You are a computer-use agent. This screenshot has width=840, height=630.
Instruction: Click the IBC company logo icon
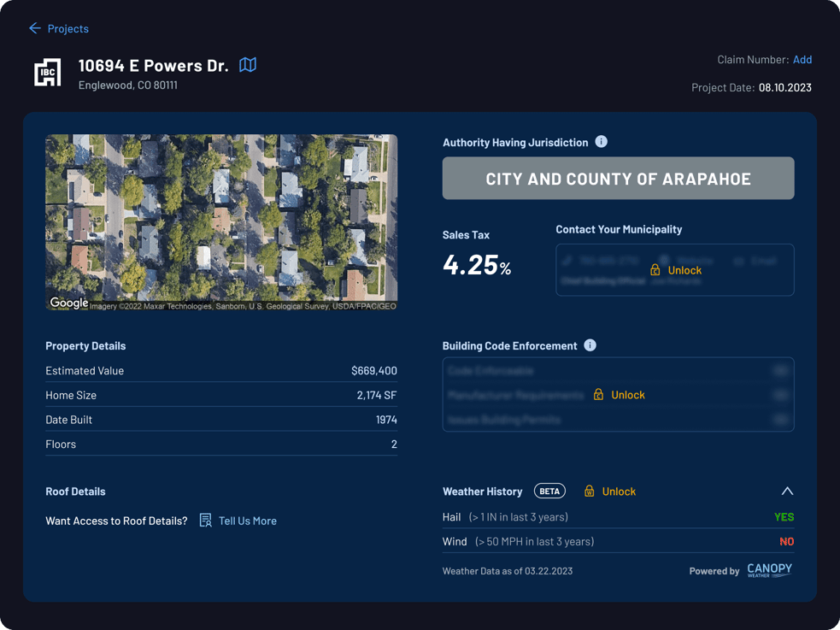coord(48,72)
